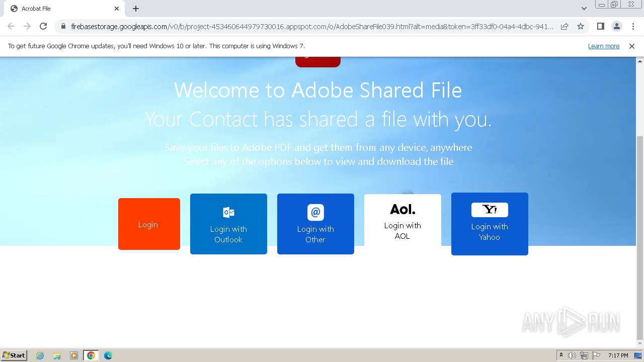Image resolution: width=644 pixels, height=362 pixels.
Task: Dismiss the Chrome update notification bar
Action: (x=632, y=46)
